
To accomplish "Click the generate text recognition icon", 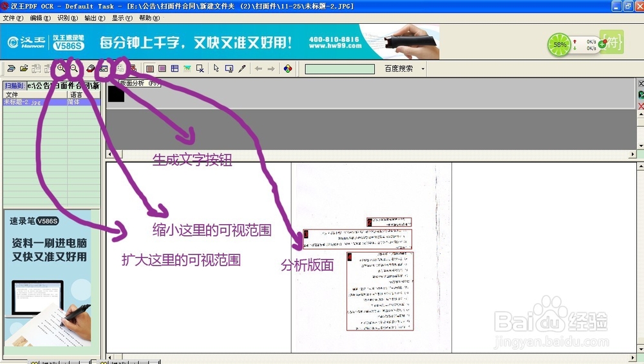I will click(x=103, y=68).
